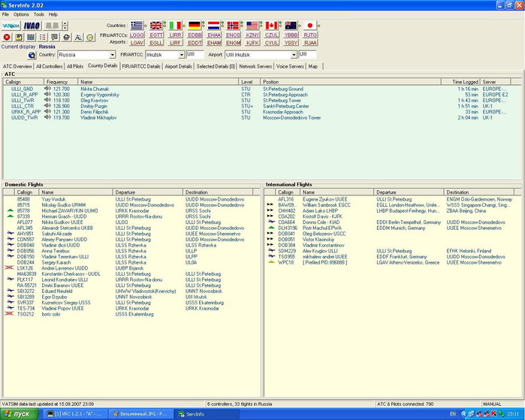Viewport: 525px width, 420px height.
Task: Open the Airport dropdown showing UIII Irkutsk
Action: [294, 55]
